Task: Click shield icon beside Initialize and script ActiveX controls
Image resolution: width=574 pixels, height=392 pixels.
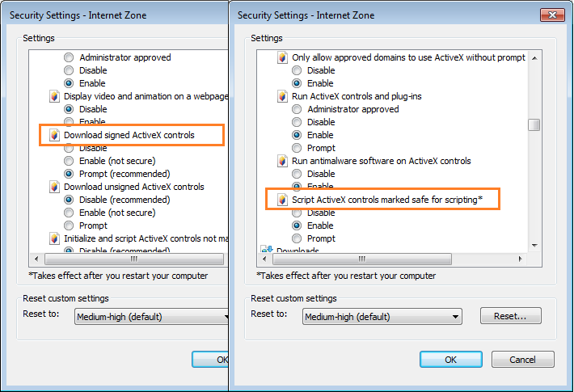Action: click(x=54, y=238)
